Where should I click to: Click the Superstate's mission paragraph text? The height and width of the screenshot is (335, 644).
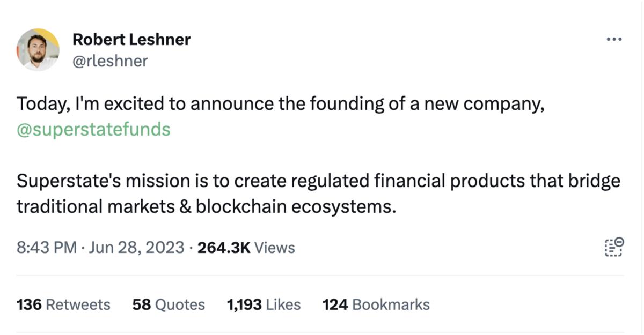319,193
